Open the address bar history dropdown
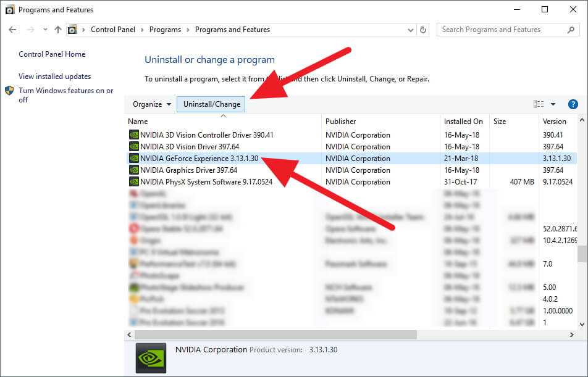 411,30
